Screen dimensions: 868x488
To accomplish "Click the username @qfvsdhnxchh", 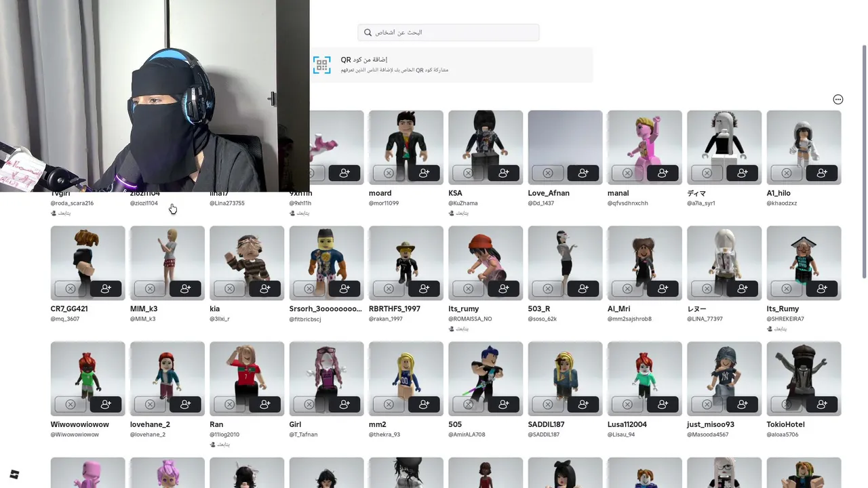I will [628, 203].
